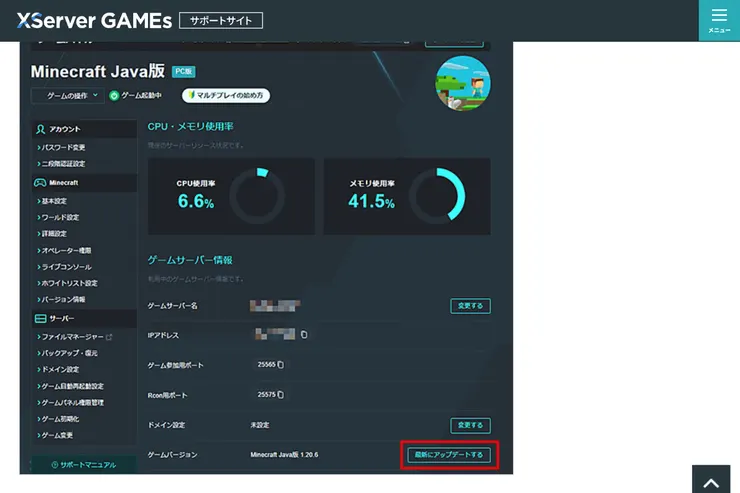Open ワールド設定 in the sidebar

58,217
